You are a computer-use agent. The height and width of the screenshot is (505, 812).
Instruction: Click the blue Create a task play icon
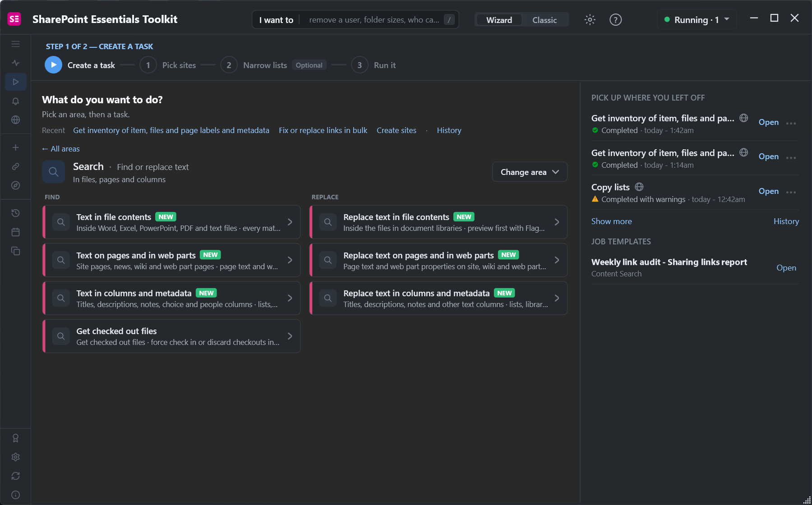pos(53,65)
